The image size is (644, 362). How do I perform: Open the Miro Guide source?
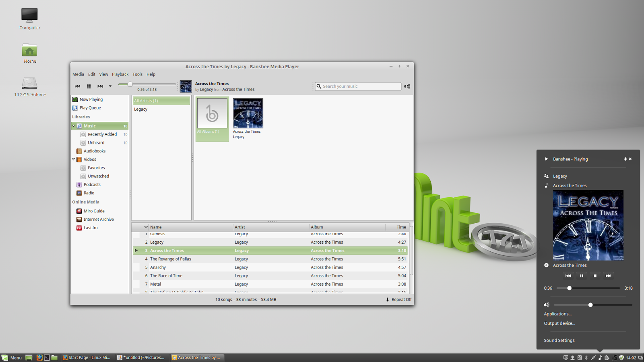point(94,211)
